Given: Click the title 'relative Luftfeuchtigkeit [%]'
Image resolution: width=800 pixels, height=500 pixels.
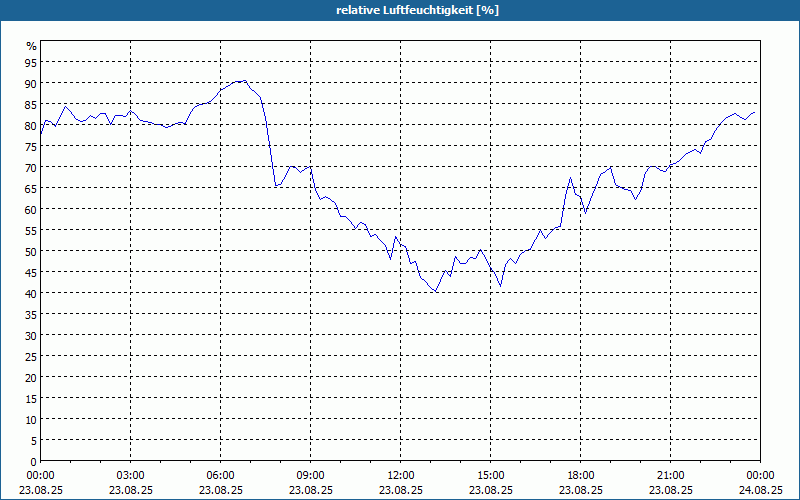Looking at the screenshot, I should tap(417, 10).
